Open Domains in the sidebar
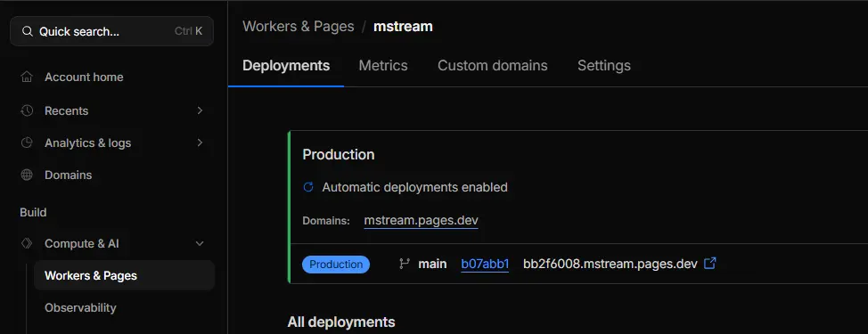Screen dimensions: 868x334 (68, 175)
